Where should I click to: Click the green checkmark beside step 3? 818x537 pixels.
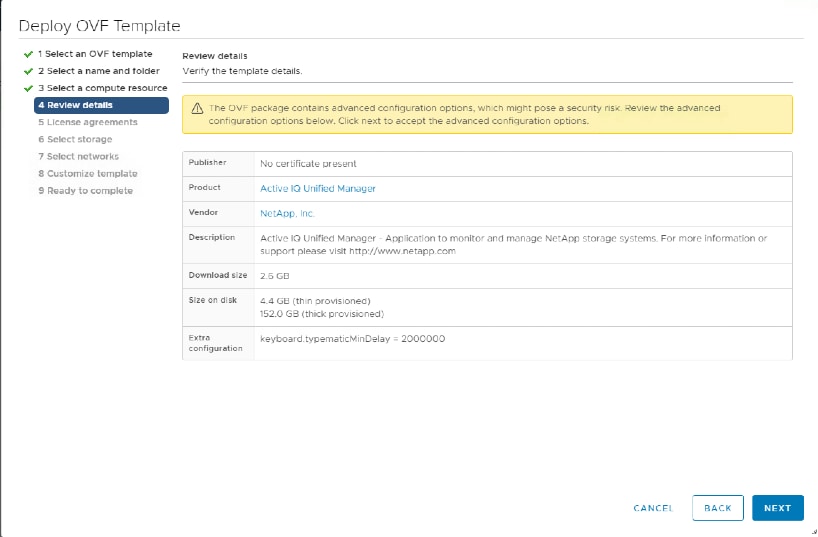(29, 88)
